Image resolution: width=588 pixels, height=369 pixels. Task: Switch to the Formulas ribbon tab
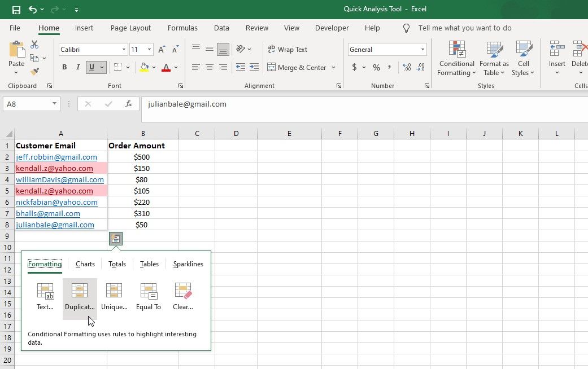[182, 28]
